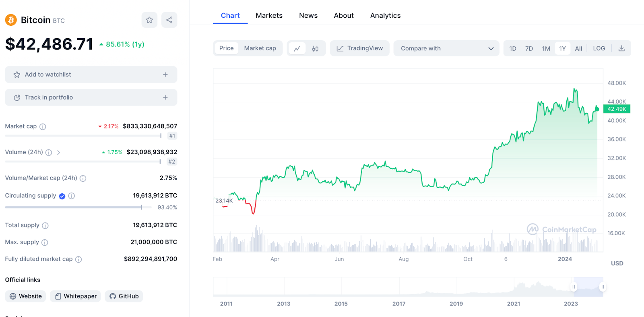Click the green price dot on chart

[x=597, y=109]
